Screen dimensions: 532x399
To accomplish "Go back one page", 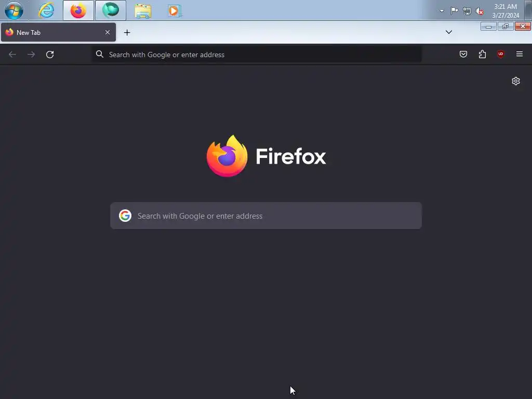I will [12, 54].
